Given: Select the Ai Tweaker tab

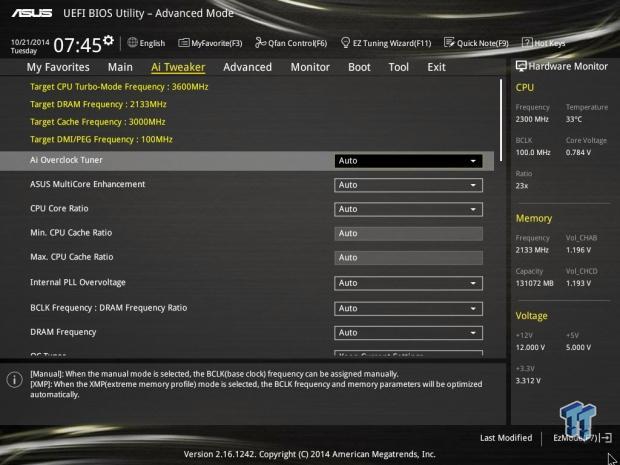Looking at the screenshot, I should [178, 67].
